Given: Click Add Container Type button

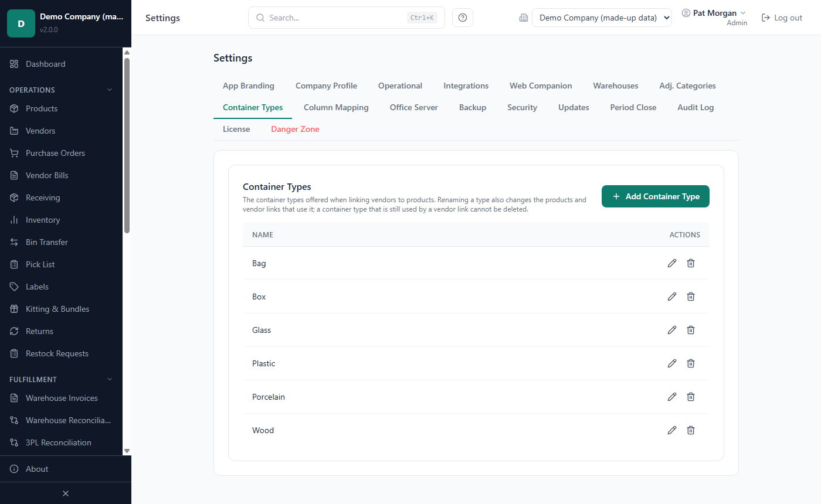Looking at the screenshot, I should [656, 196].
